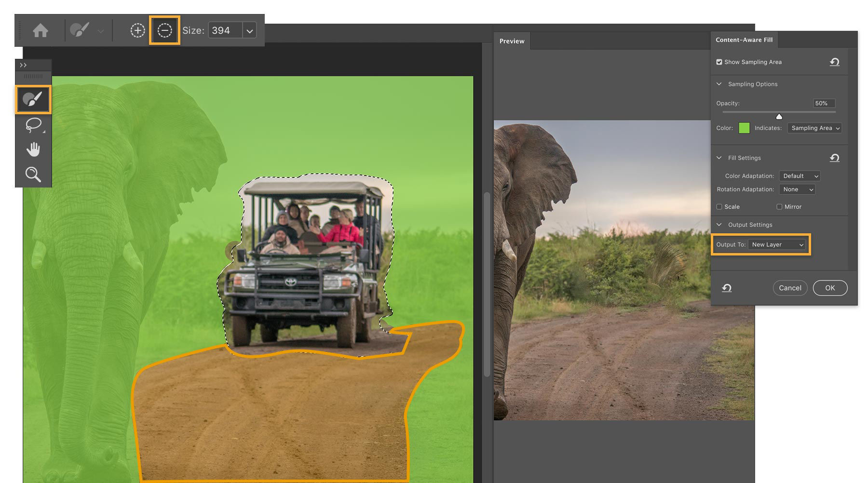The image size is (868, 483).
Task: Enable the Mirror option
Action: (779, 206)
